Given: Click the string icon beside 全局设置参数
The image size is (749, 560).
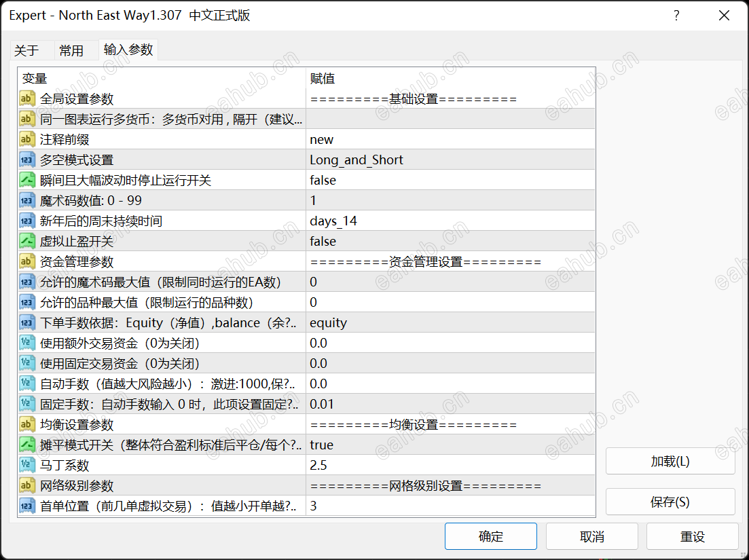Looking at the screenshot, I should [27, 99].
